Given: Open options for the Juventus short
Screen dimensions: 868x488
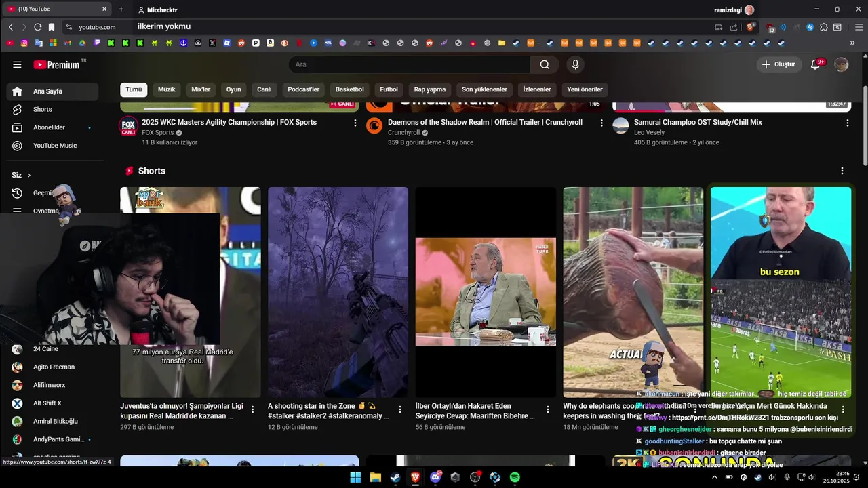Looking at the screenshot, I should pyautogui.click(x=253, y=409).
